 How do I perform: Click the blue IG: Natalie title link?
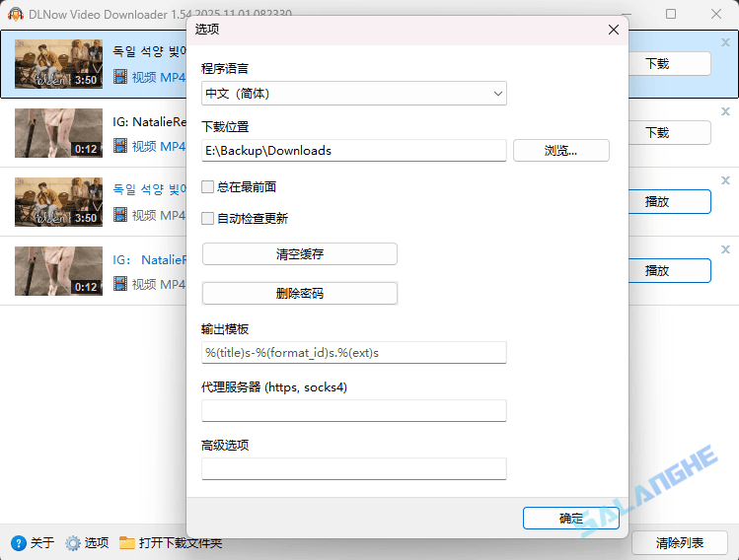click(149, 260)
